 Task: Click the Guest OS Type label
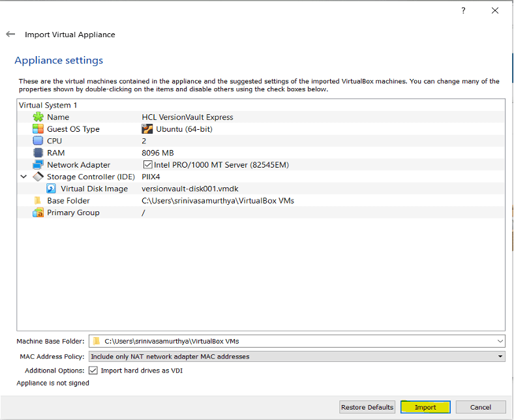pyautogui.click(x=73, y=129)
